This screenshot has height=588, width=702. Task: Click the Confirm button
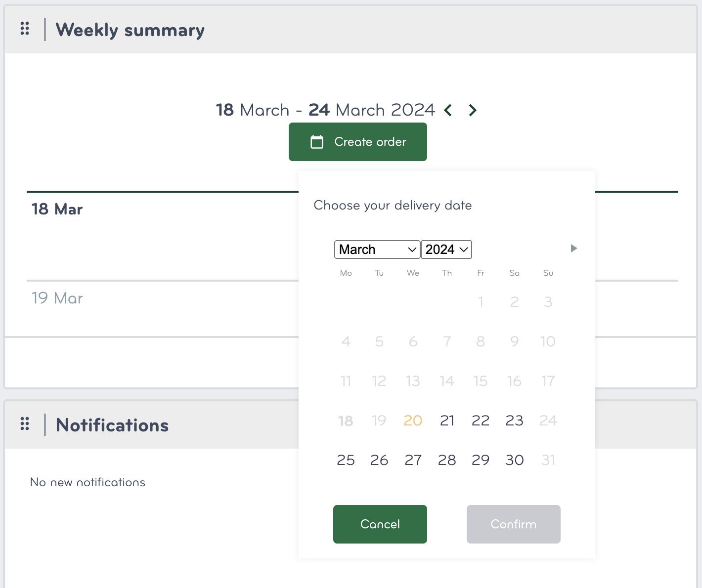[x=513, y=524]
